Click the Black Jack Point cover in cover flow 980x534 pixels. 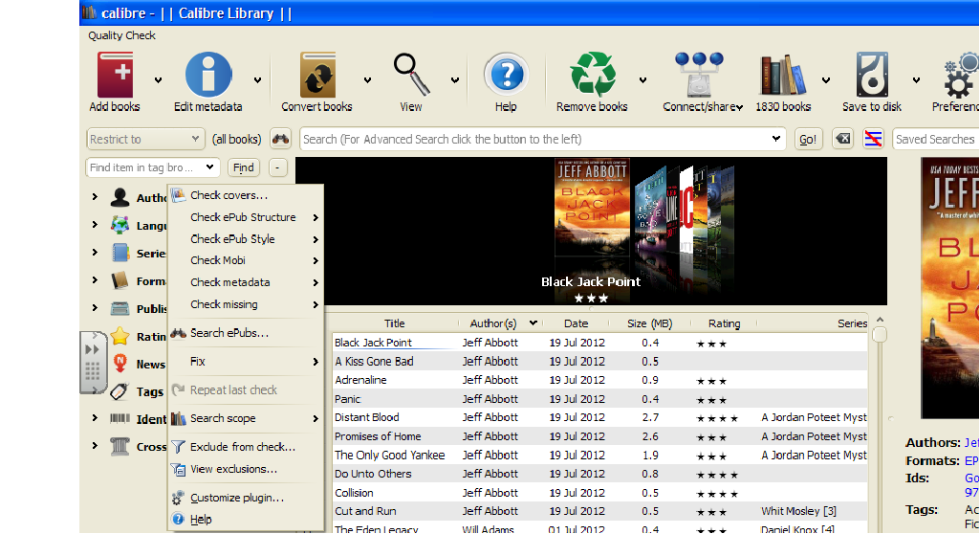[592, 208]
